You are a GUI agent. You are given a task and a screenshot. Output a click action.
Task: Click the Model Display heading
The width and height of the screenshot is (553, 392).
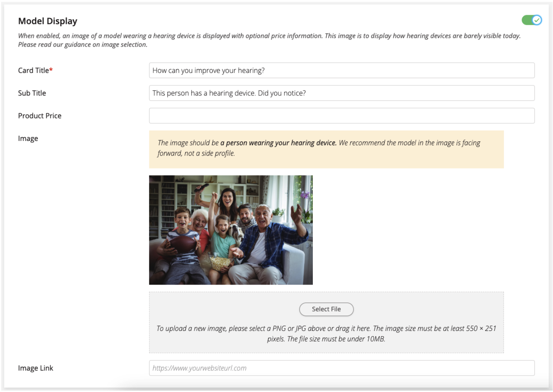click(x=47, y=21)
